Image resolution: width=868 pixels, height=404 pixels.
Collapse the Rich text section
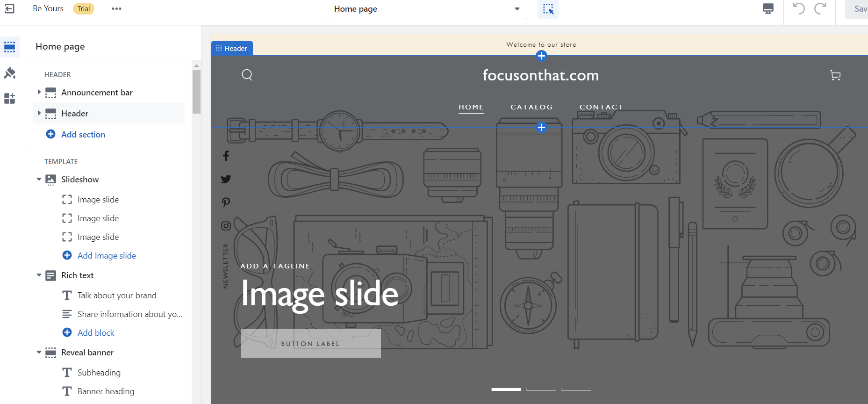[x=39, y=275]
